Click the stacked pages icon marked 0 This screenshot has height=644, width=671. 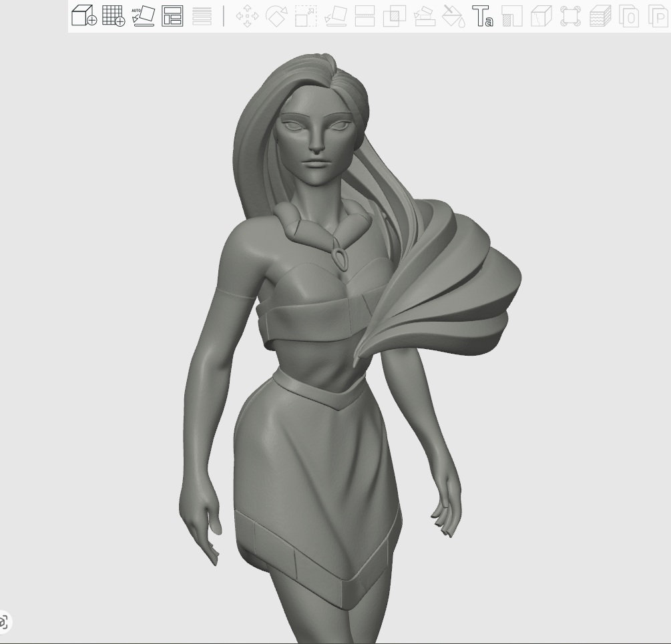tap(629, 16)
